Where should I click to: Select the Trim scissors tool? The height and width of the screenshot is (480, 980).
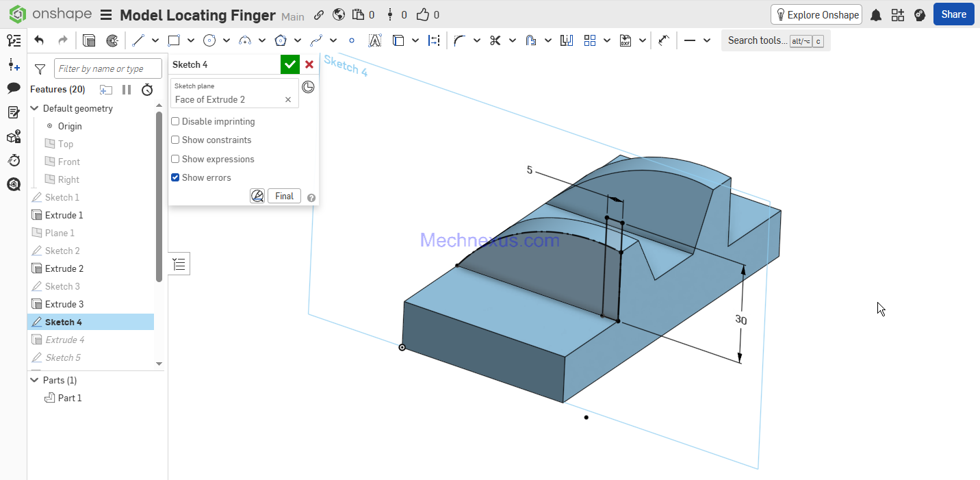pyautogui.click(x=495, y=40)
